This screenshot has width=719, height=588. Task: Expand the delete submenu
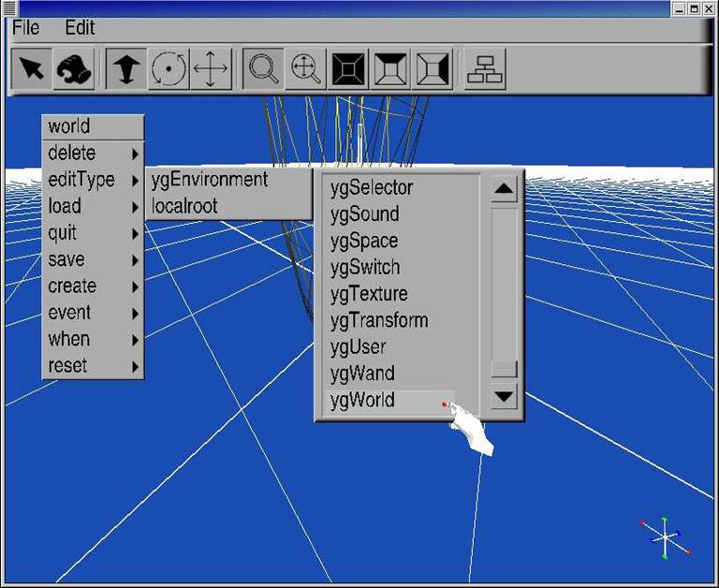tap(93, 154)
